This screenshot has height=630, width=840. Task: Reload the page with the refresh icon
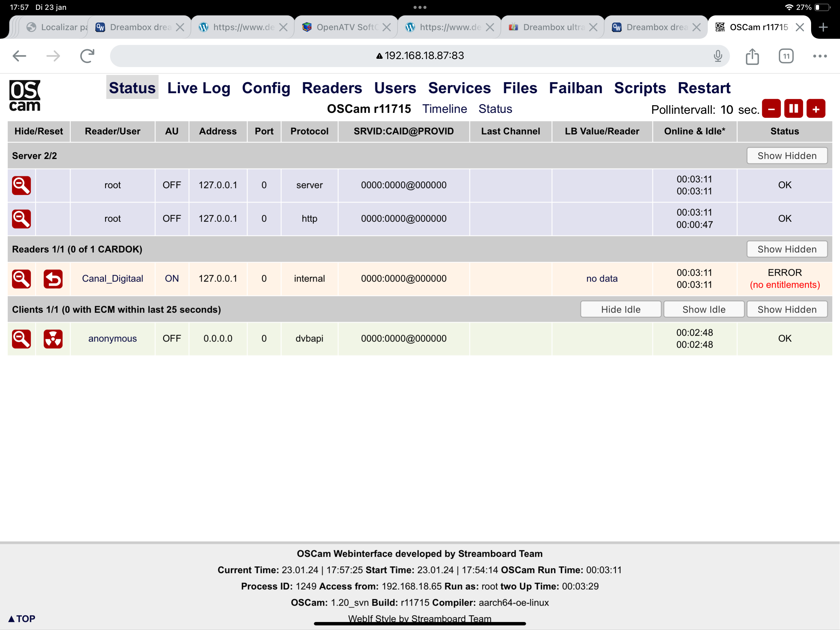click(87, 56)
